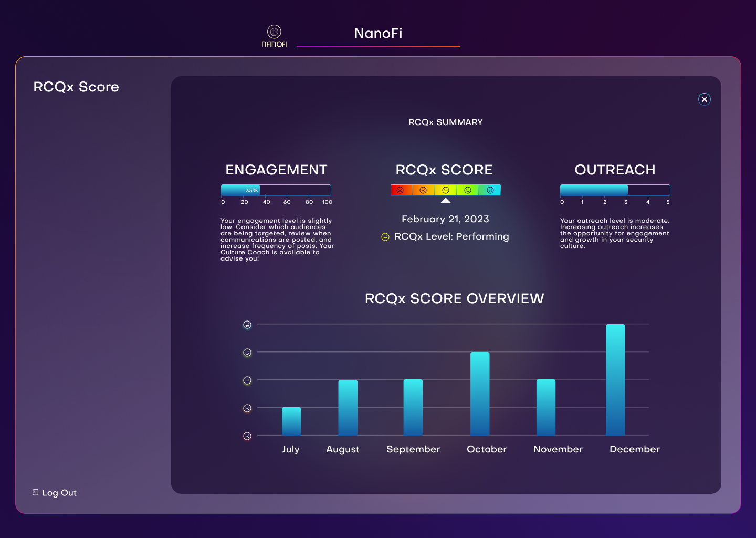The width and height of the screenshot is (756, 538).
Task: Click the red face on RCQx score bar
Action: (x=400, y=190)
